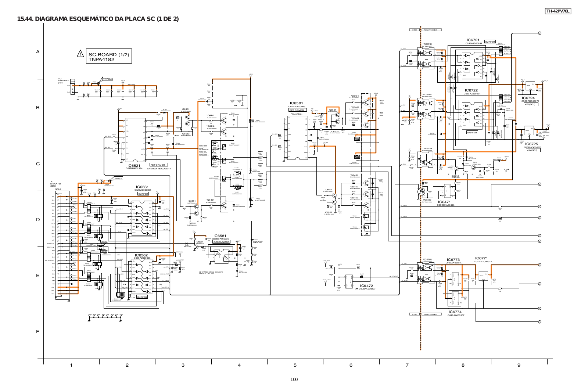Screen dimensions: 588x392
Task: Click the ENERGY RECOVERY label text
Action: coord(159,169)
